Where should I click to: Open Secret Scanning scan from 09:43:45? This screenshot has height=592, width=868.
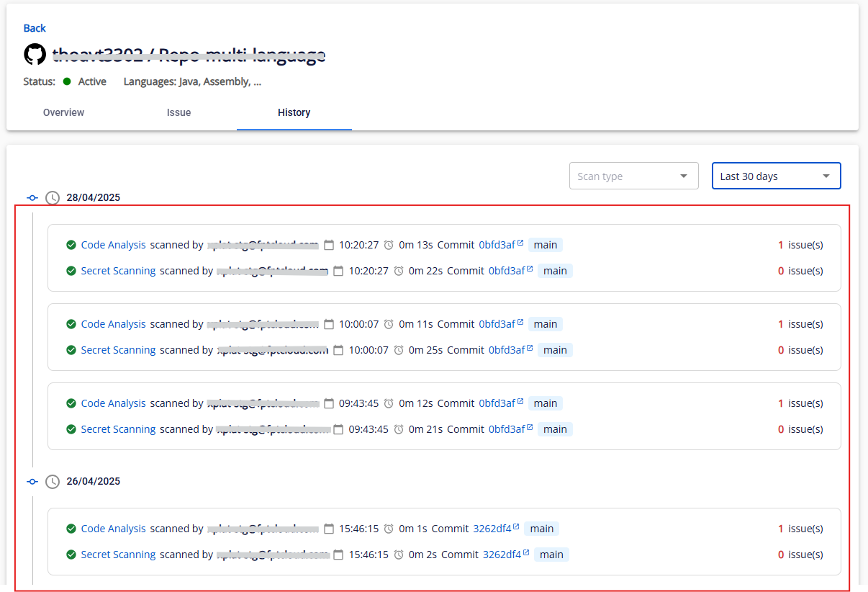tap(118, 429)
